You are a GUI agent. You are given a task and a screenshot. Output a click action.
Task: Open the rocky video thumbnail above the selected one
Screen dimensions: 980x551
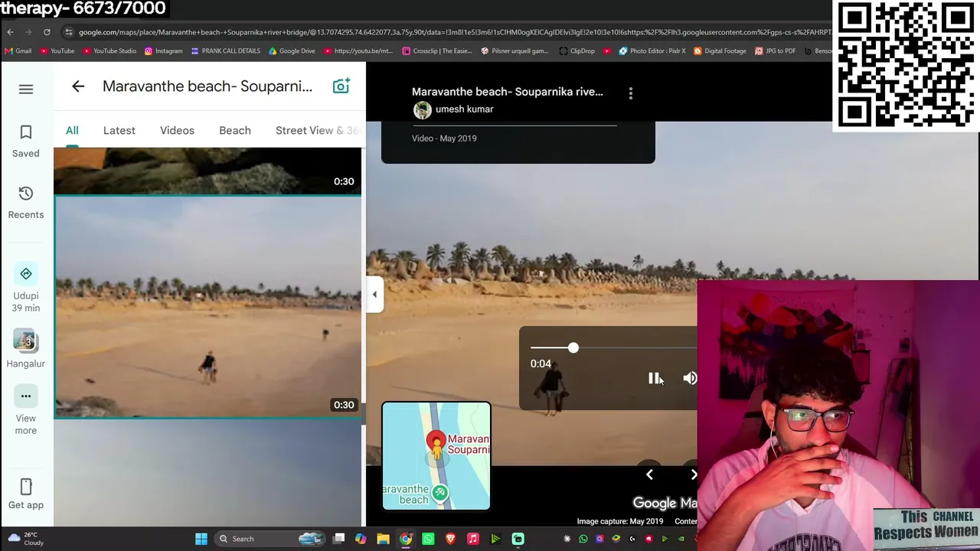[207, 171]
